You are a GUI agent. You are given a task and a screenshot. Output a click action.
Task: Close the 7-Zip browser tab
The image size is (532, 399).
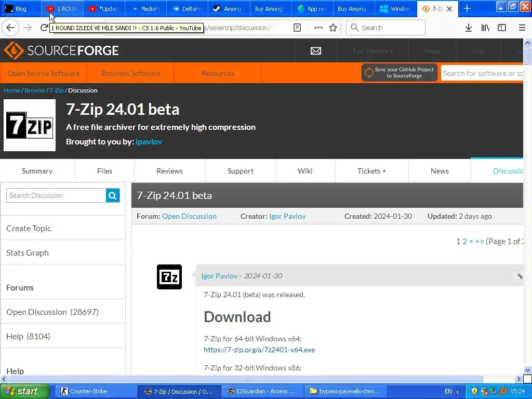[x=449, y=9]
